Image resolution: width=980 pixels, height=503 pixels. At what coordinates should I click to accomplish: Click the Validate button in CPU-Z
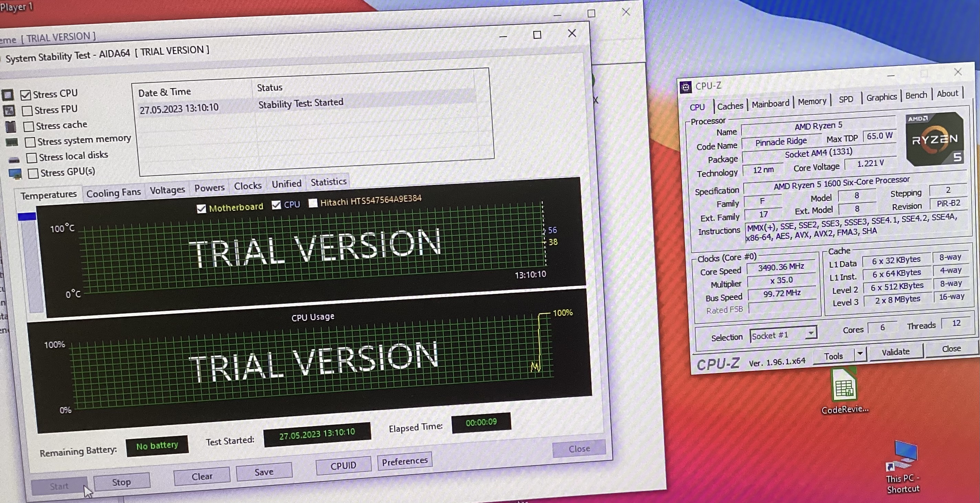[x=896, y=352]
